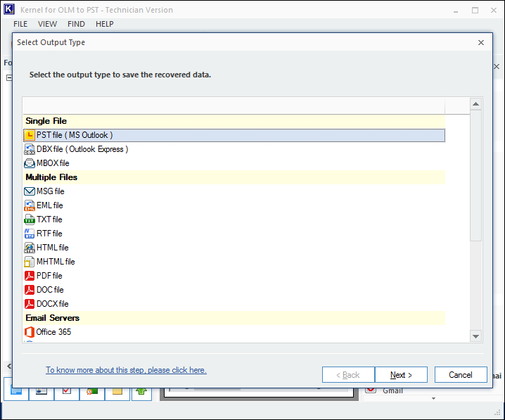Select the MSG file envelope icon
This screenshot has height=420, width=505.
point(30,191)
